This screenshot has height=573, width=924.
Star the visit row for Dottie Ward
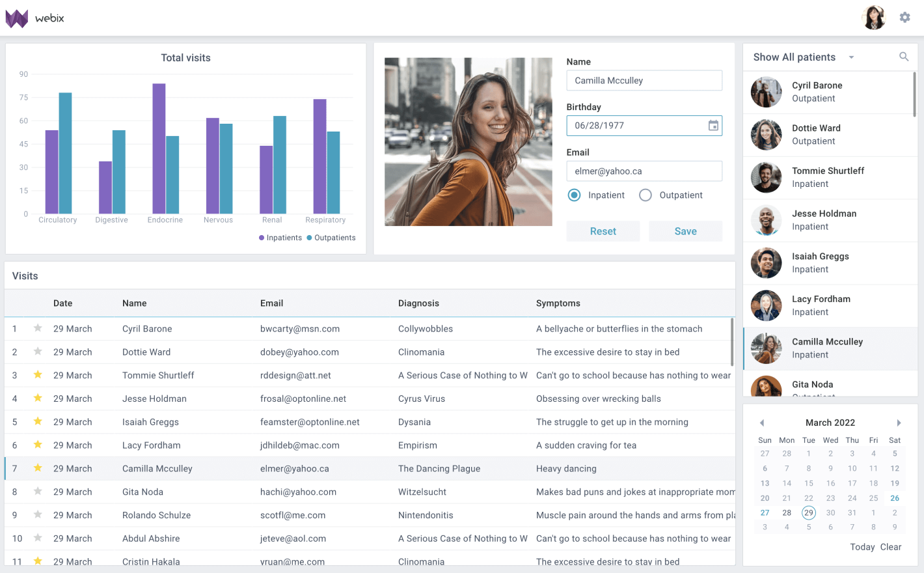coord(37,352)
